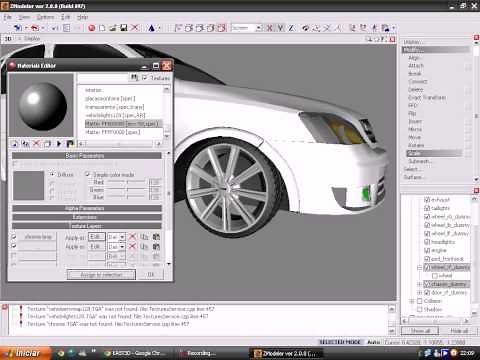This screenshot has width=480, height=360.
Task: Click the selection list icon near undo
Action: pos(67,28)
